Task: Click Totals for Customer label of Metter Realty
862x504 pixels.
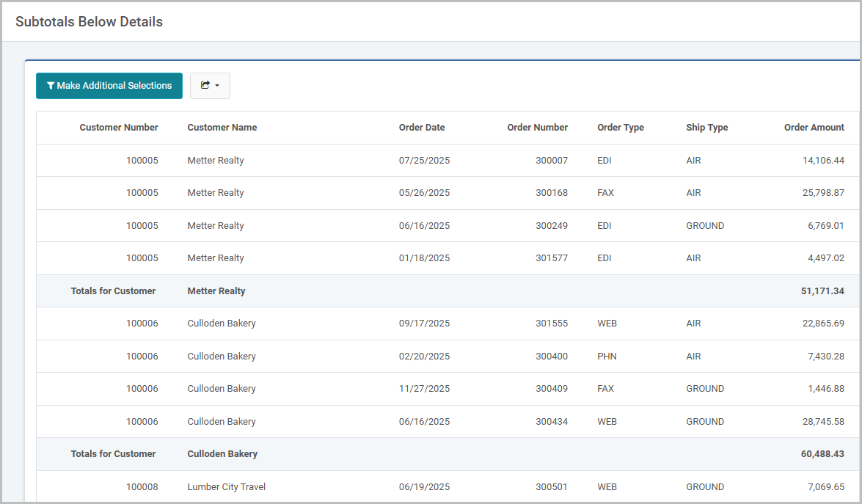Action: point(113,291)
